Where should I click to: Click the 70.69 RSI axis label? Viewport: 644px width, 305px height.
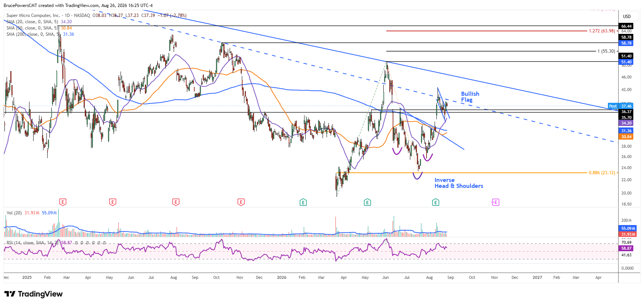[x=626, y=242]
